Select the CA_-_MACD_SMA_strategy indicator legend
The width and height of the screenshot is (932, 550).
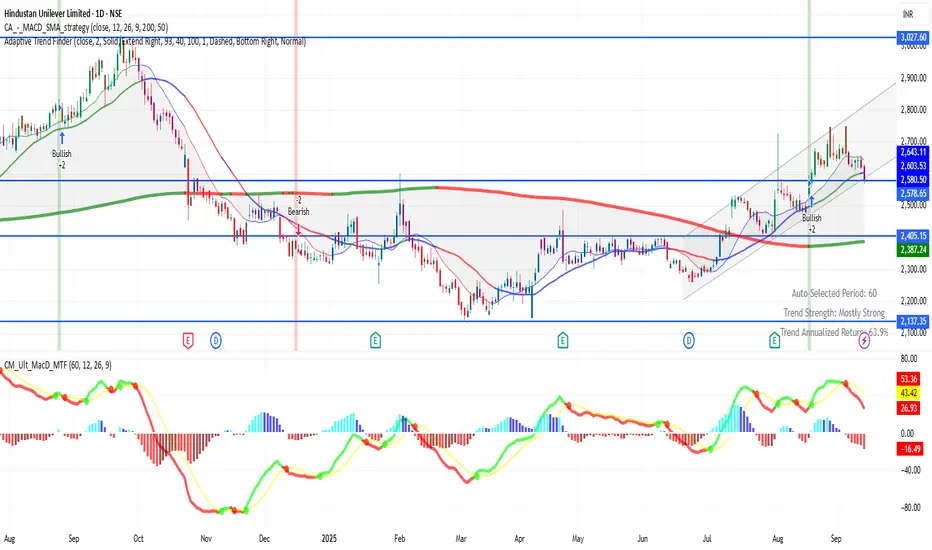pos(86,27)
